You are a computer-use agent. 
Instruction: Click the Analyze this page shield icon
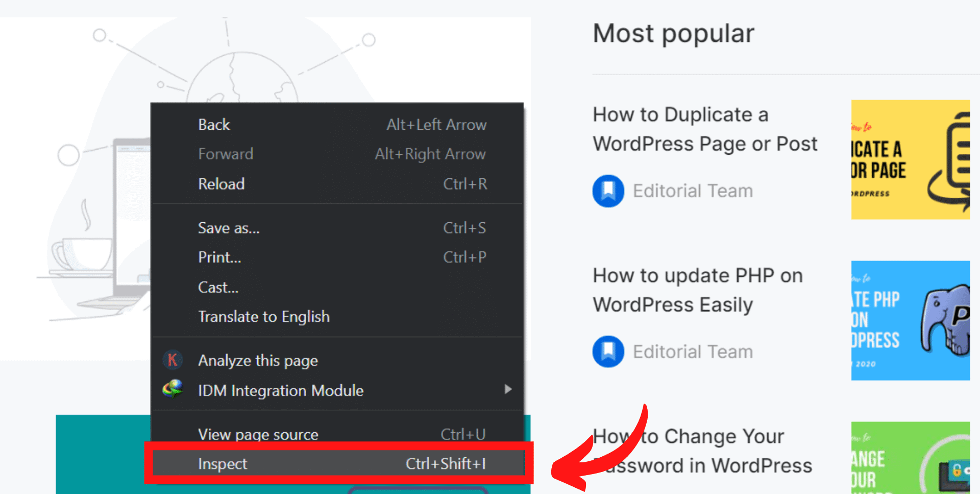(x=173, y=360)
